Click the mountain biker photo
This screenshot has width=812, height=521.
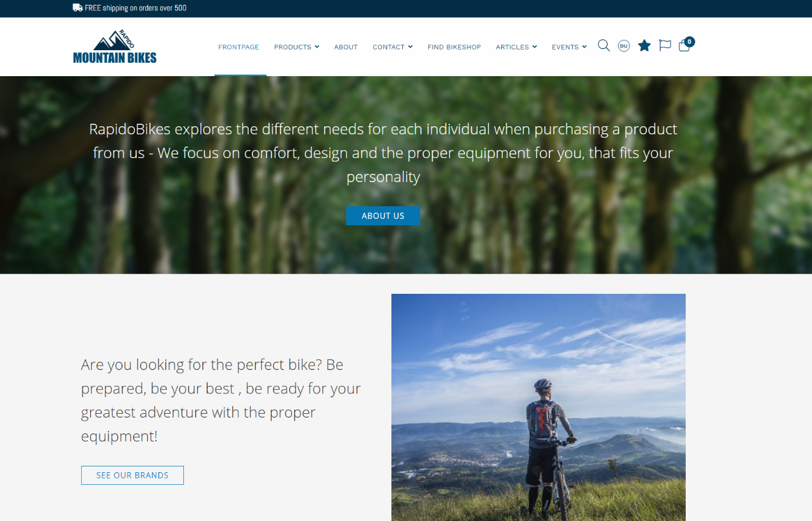pyautogui.click(x=539, y=407)
